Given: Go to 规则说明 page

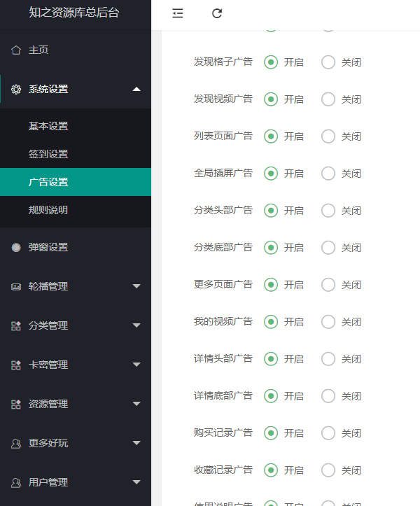Looking at the screenshot, I should click(x=48, y=210).
